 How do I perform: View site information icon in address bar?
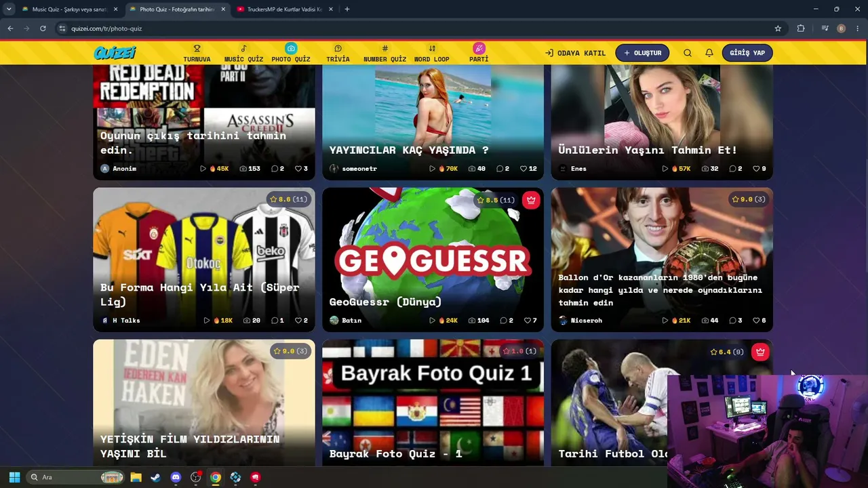coord(62,28)
